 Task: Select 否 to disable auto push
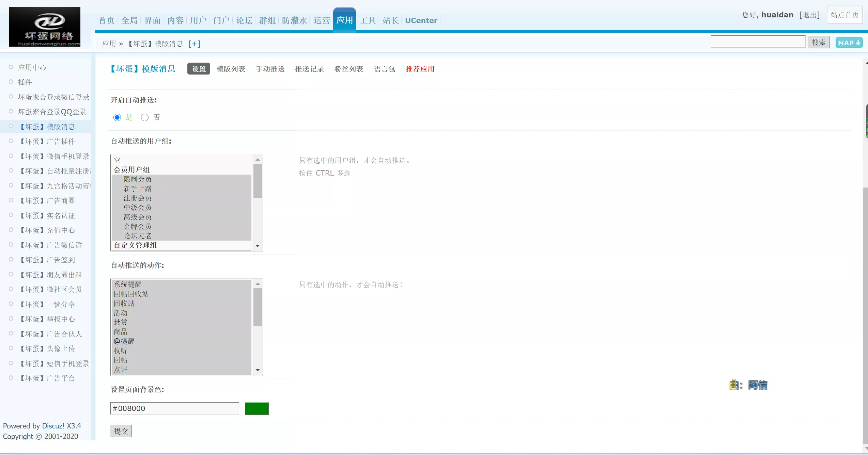coord(145,117)
